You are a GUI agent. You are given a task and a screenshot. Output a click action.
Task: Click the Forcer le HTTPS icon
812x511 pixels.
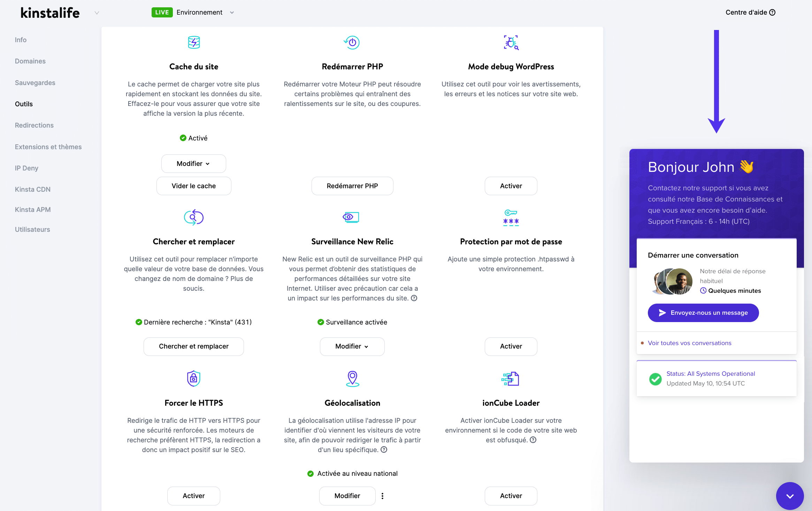point(193,379)
